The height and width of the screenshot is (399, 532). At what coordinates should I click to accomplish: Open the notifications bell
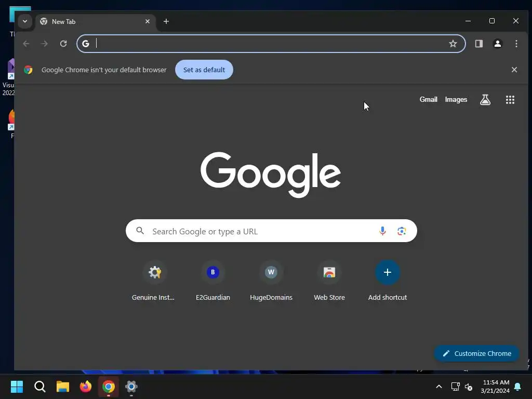tap(518, 387)
